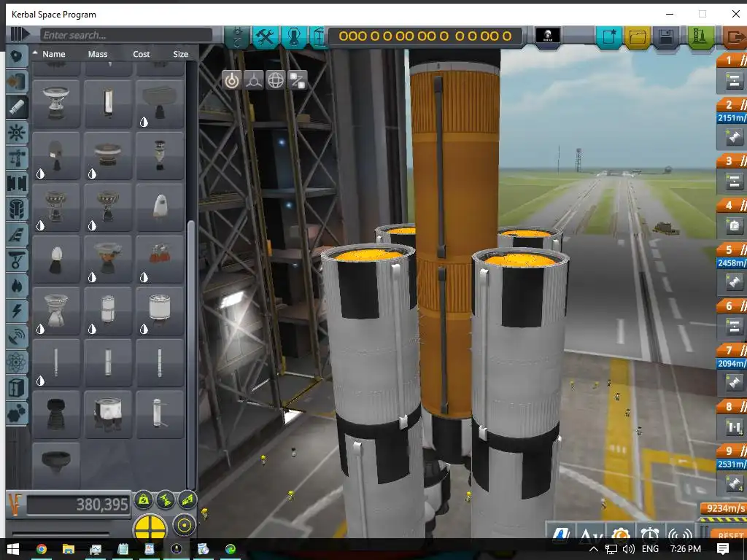Sort parts by Size
The image size is (747, 560).
[x=181, y=54]
